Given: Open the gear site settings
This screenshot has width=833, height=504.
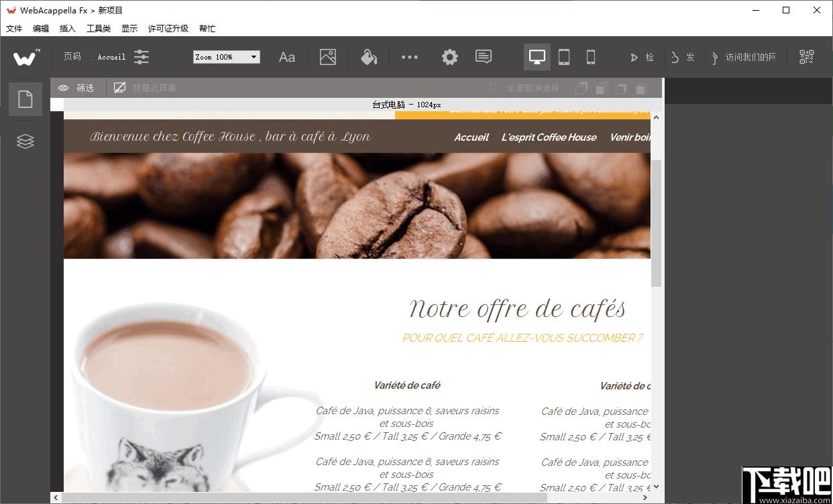Looking at the screenshot, I should (x=450, y=57).
